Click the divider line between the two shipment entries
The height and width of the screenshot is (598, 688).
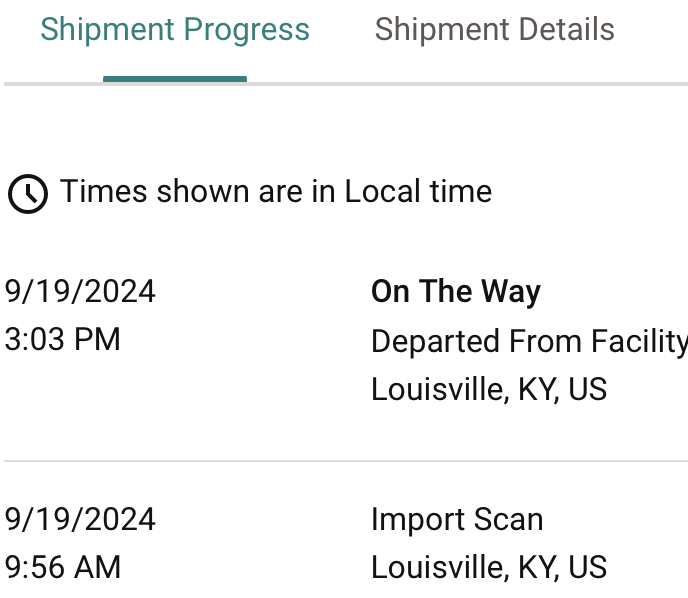[x=344, y=461]
